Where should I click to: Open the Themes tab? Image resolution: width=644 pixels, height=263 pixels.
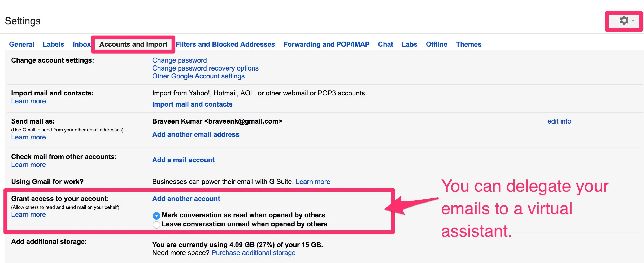pos(468,44)
